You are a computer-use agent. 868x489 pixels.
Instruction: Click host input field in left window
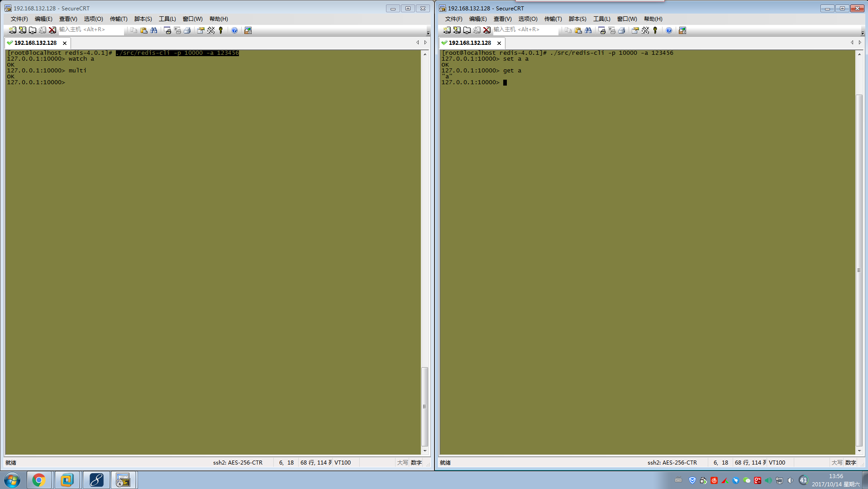pos(91,30)
